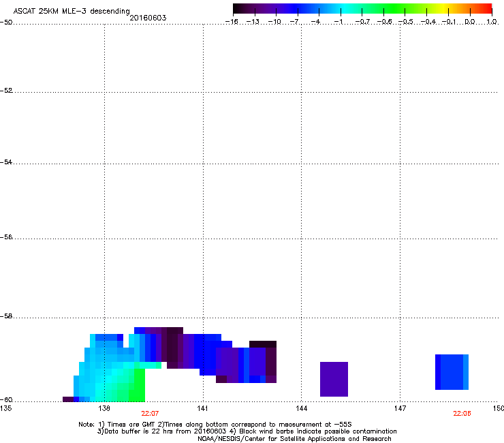Viewport: 504px width, 443px height.
Task: Click the "Times are GMT" note line
Action: 215,425
